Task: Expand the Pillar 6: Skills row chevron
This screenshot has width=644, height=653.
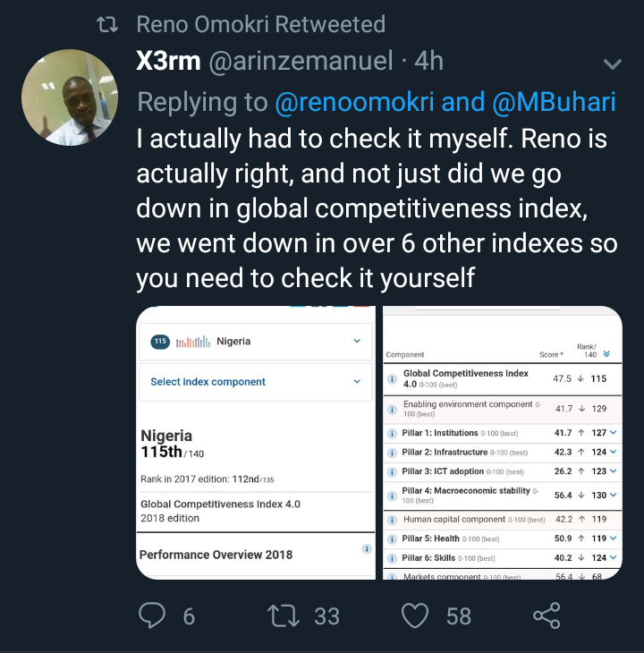Action: [x=614, y=557]
